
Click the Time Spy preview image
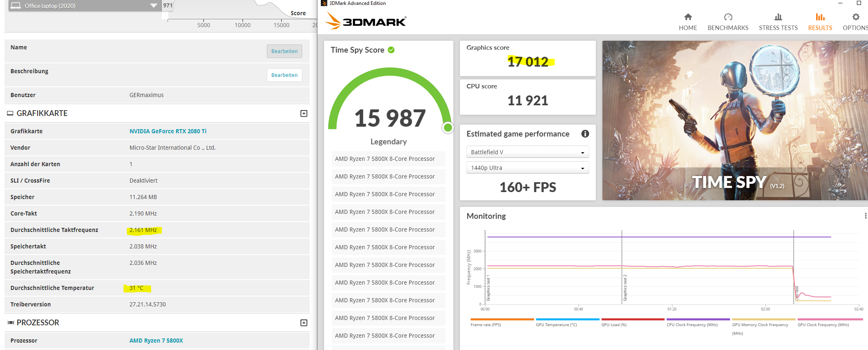(x=735, y=121)
